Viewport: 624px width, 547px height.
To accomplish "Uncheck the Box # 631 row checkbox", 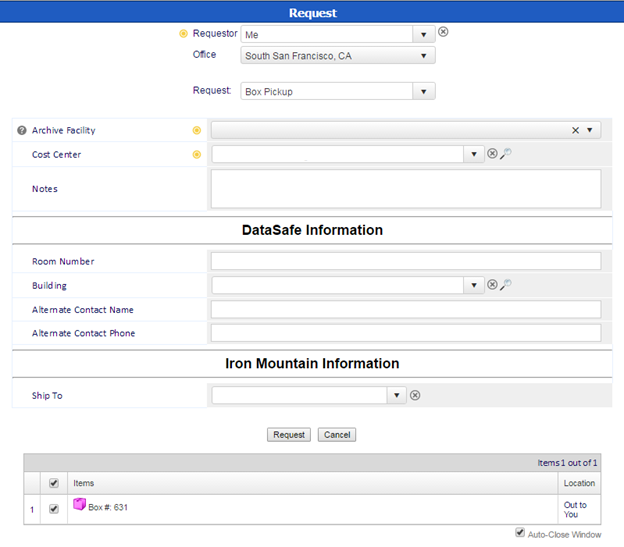I will coord(54,509).
